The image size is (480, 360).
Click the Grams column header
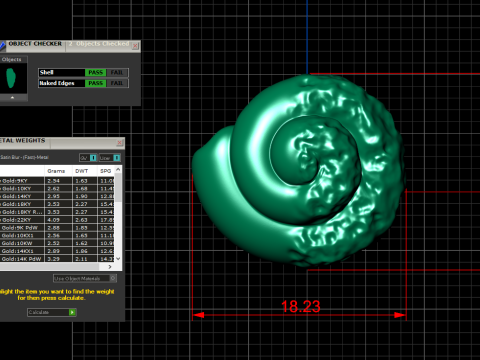56,171
